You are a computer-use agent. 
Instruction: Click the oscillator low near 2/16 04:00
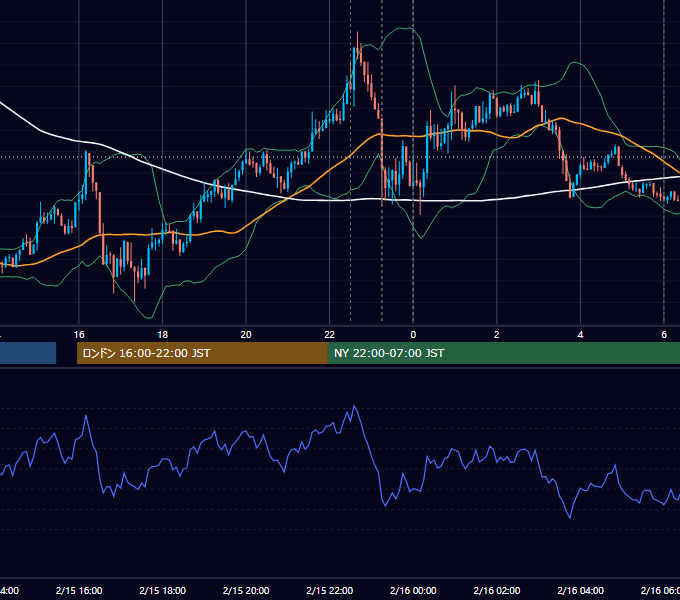(569, 517)
